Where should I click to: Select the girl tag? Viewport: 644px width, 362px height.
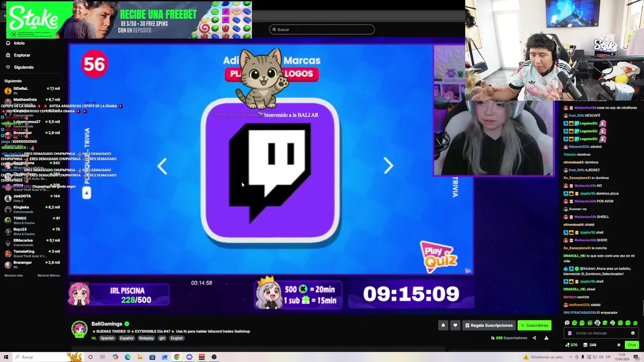(x=162, y=338)
